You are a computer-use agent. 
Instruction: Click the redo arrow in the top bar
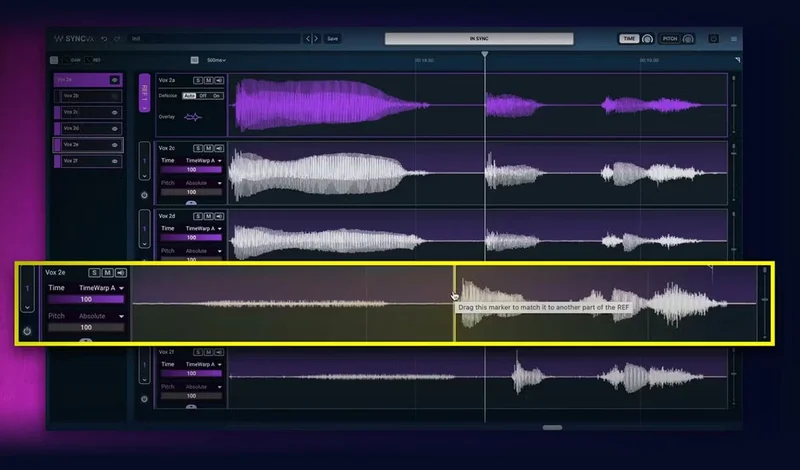[117, 39]
